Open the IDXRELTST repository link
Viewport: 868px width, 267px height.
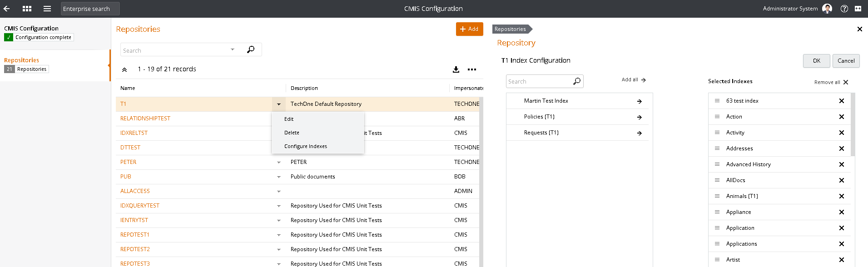point(134,133)
